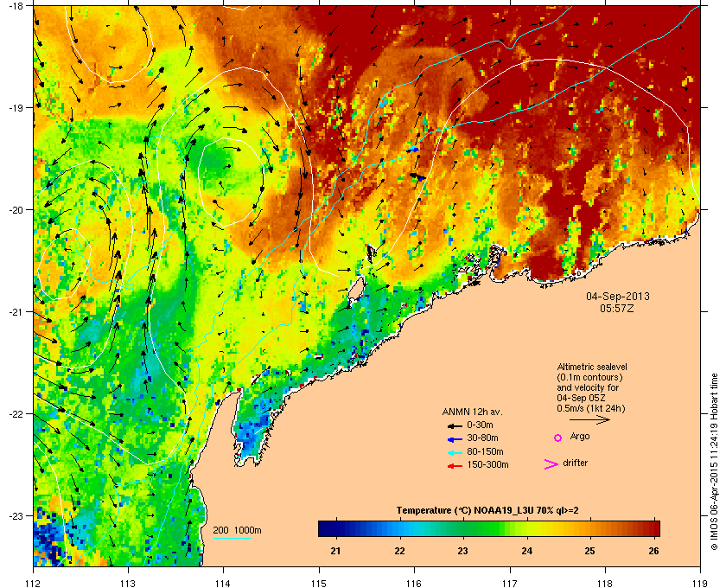Click the latitude axis label -19
The width and height of the screenshot is (726, 588).
pos(16,108)
